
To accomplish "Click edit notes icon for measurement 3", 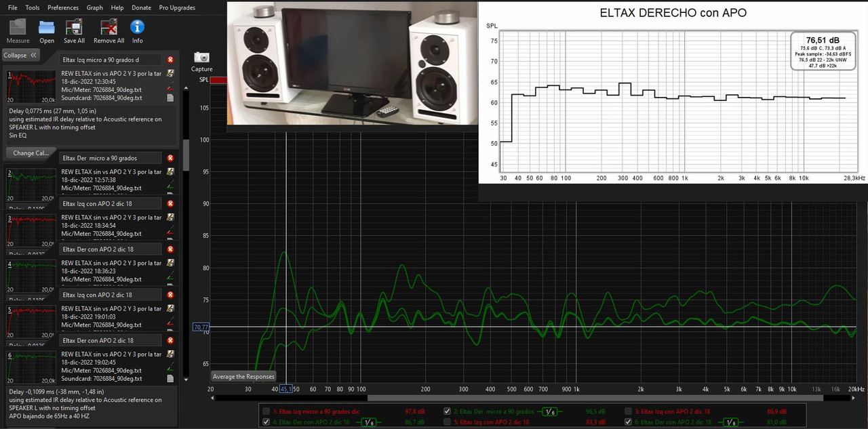I will click(x=171, y=217).
